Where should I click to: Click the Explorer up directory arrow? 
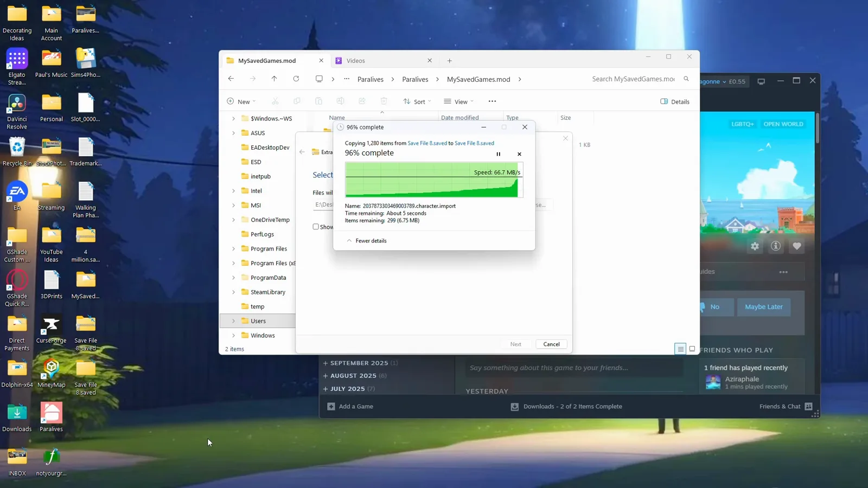(274, 79)
